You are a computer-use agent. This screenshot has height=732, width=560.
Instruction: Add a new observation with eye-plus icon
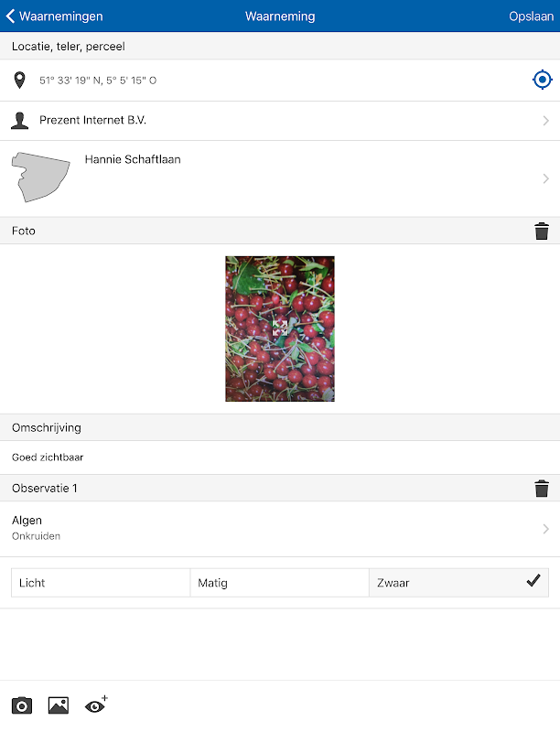(x=96, y=705)
